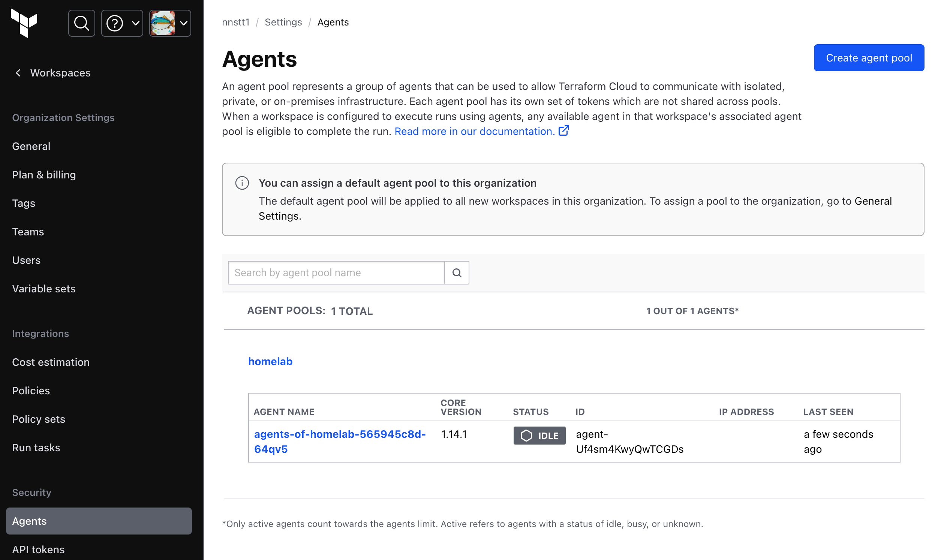Open Plan & billing settings
This screenshot has height=560, width=935.
(44, 175)
